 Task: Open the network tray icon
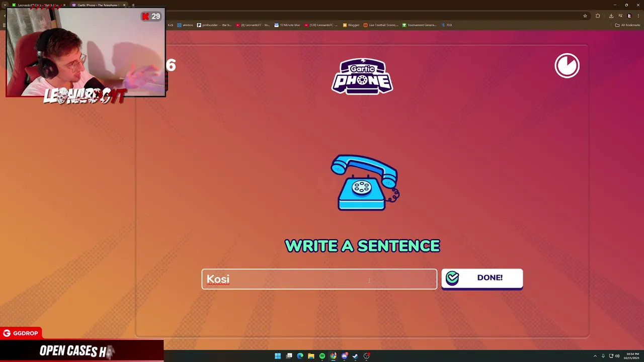pos(611,356)
